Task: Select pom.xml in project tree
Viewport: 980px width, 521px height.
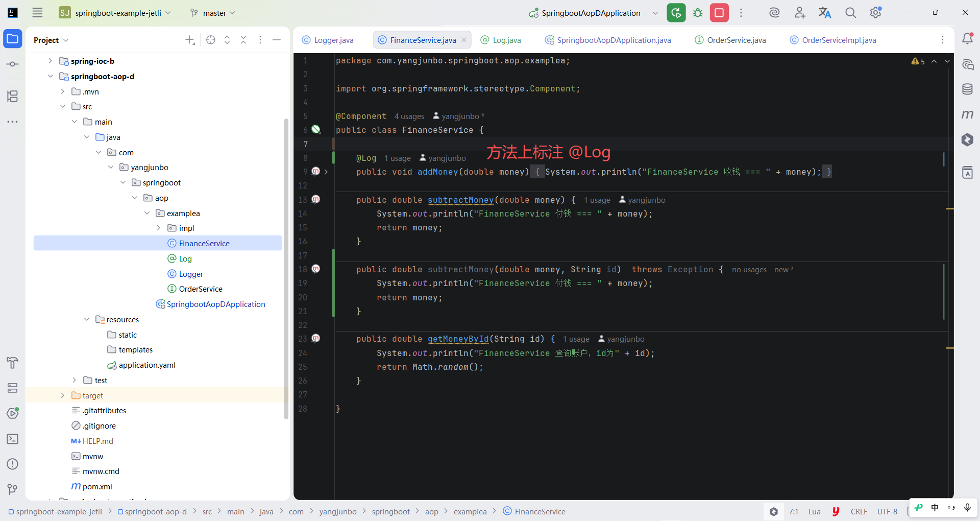Action: [92, 486]
